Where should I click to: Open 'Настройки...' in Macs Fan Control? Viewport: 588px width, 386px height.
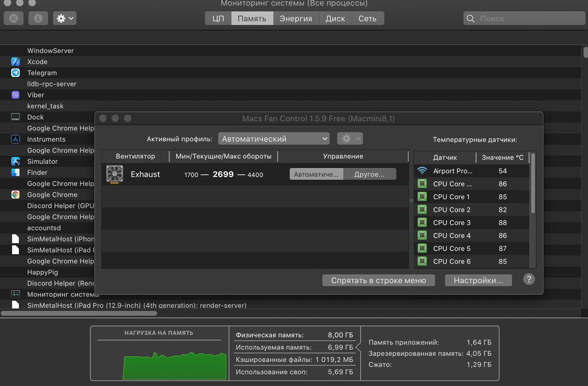tap(478, 280)
